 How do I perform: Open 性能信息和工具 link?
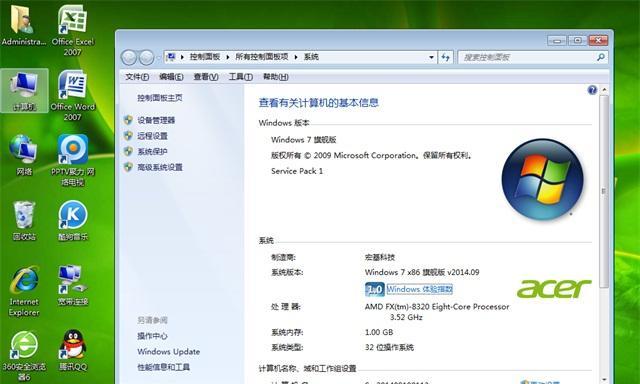click(x=163, y=367)
